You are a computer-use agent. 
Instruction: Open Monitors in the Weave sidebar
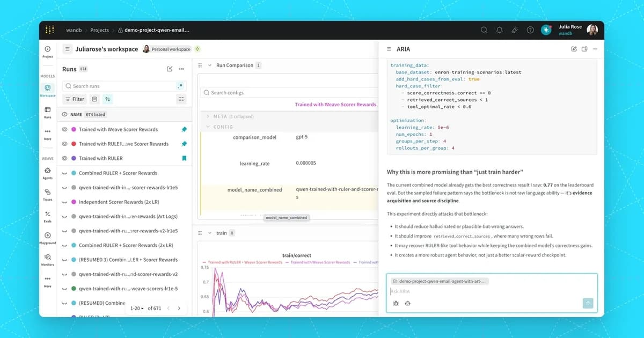click(x=48, y=260)
